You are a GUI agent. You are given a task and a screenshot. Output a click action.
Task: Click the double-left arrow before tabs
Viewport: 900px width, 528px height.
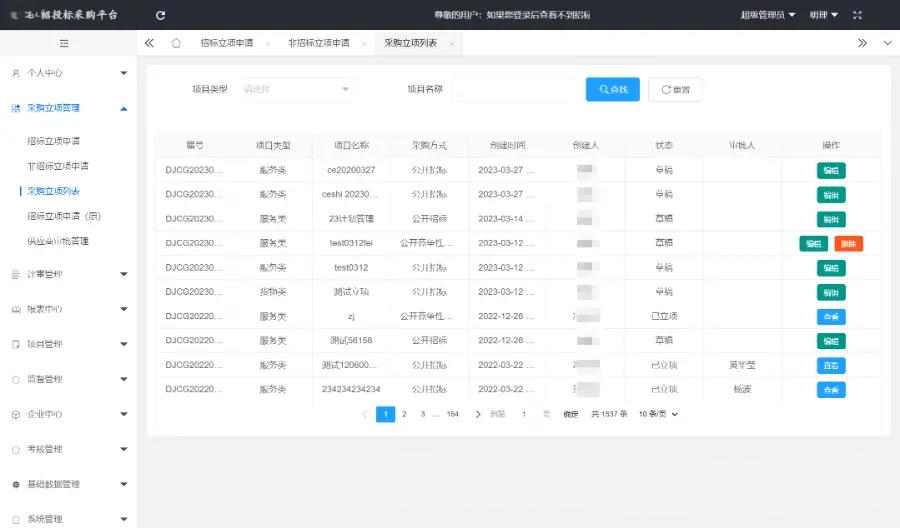pyautogui.click(x=149, y=43)
